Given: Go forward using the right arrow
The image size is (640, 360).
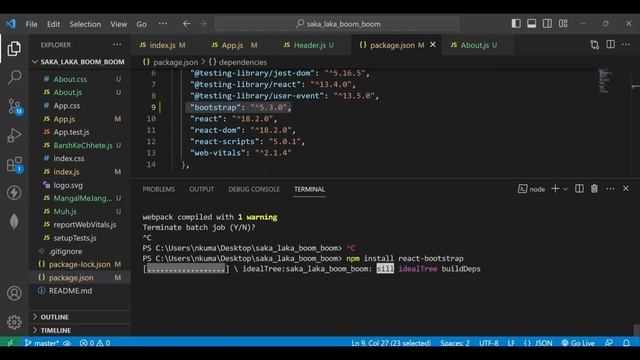Looking at the screenshot, I should coord(202,24).
